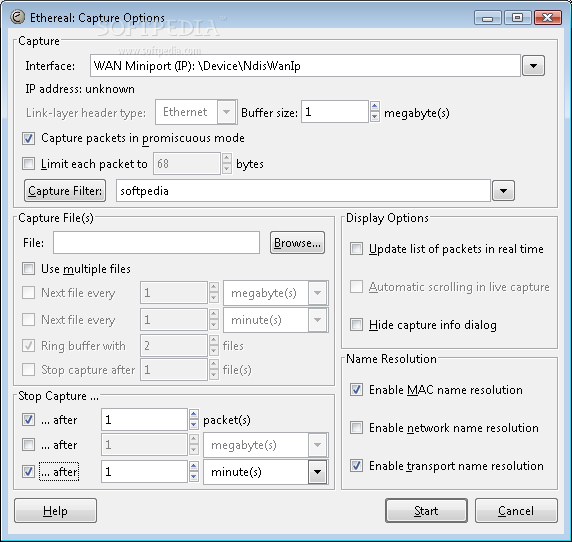Screen dimensions: 572x542
Task: Decrease stop-after packet(s) count with down arrow
Action: coord(194,425)
